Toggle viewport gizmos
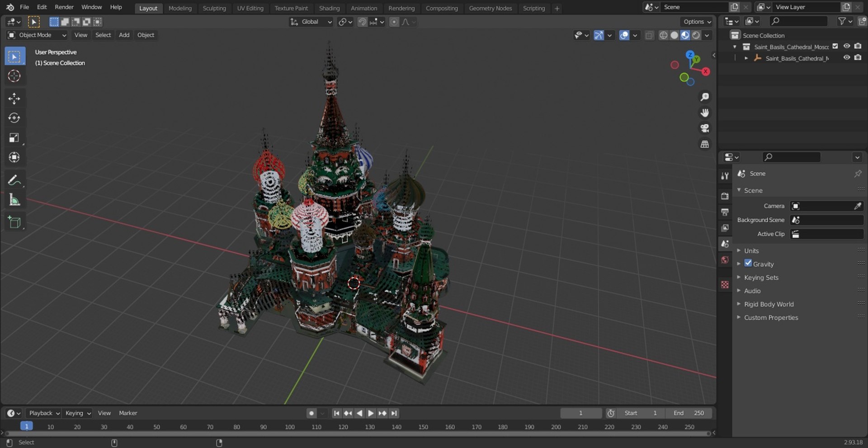The width and height of the screenshot is (868, 448). tap(599, 35)
